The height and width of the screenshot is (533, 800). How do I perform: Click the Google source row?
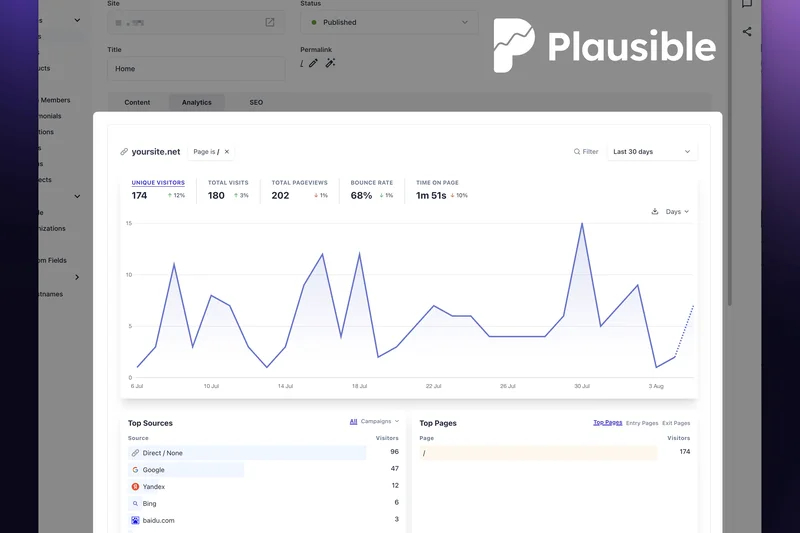[263, 470]
